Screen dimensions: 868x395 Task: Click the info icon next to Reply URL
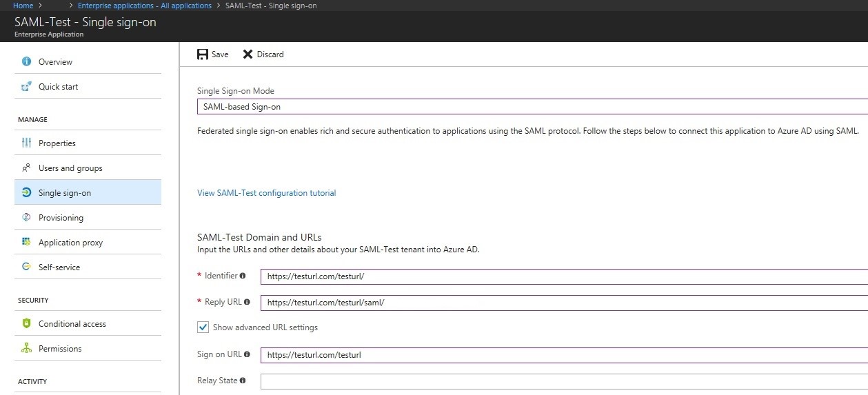coord(247,302)
